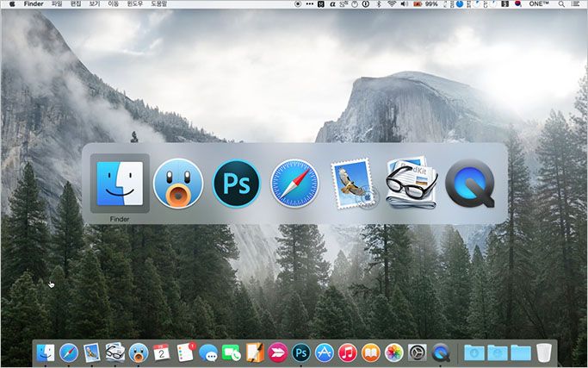Open System Preferences from the Dock
588x368 pixels.
pyautogui.click(x=417, y=353)
